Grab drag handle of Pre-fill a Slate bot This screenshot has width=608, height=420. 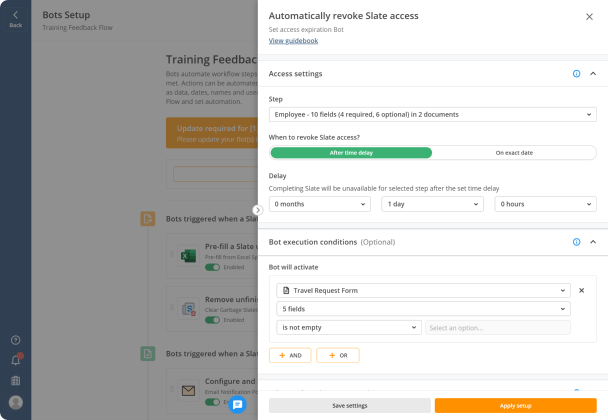click(x=172, y=254)
